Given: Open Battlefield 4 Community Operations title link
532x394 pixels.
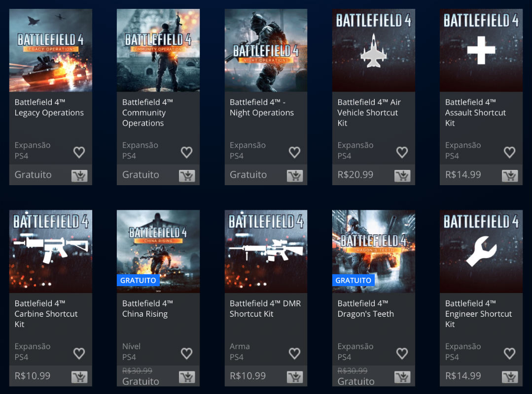Looking at the screenshot, I should point(147,112).
